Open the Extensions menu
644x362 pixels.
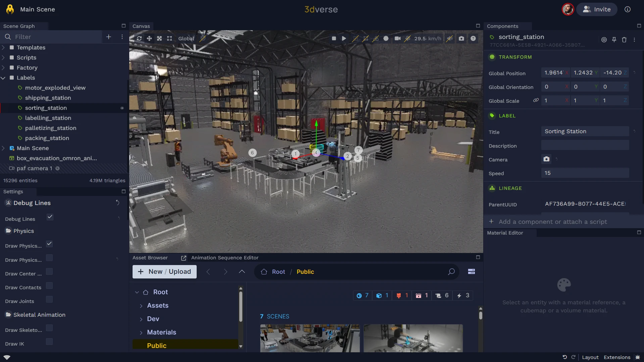617,357
